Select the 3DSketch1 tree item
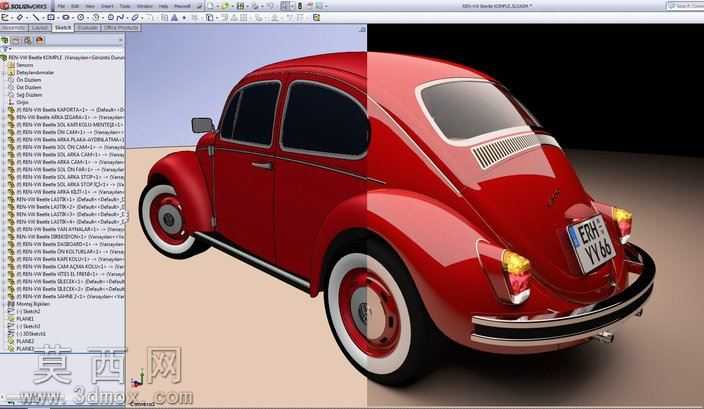Viewport: 704px width, 409px height. 31,334
